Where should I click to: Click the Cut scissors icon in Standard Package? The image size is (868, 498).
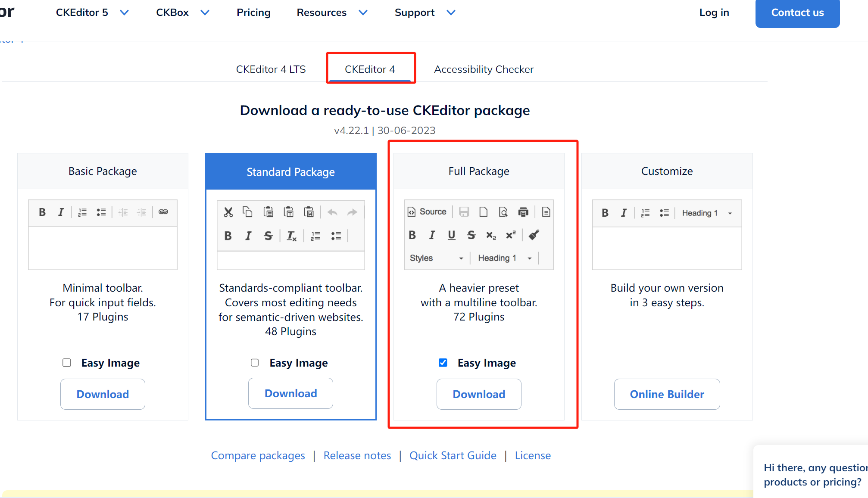(228, 212)
